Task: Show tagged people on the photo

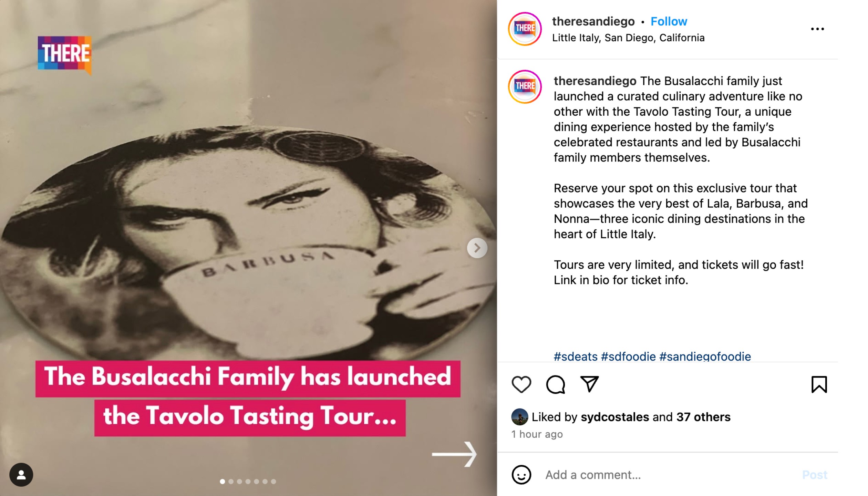Action: click(21, 475)
